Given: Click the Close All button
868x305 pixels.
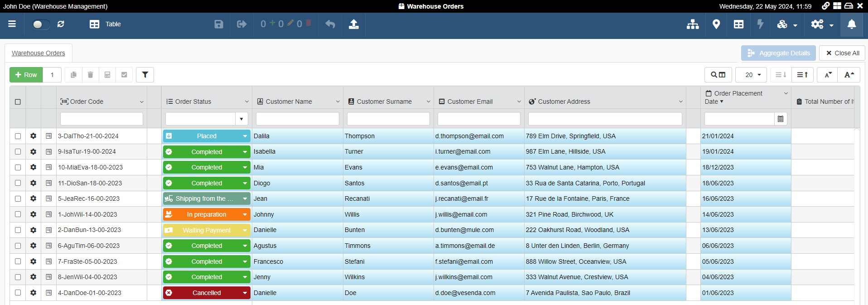Looking at the screenshot, I should click(842, 53).
